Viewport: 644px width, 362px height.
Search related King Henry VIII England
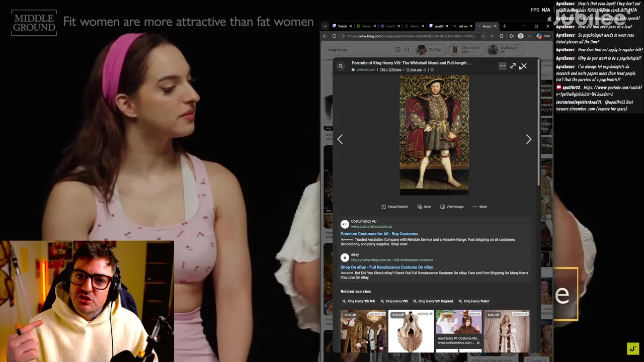[433, 301]
